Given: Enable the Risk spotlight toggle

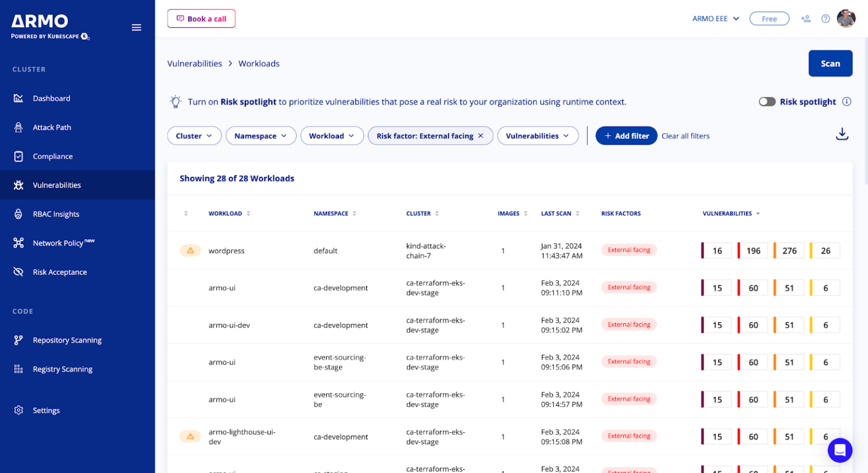Looking at the screenshot, I should pos(767,102).
